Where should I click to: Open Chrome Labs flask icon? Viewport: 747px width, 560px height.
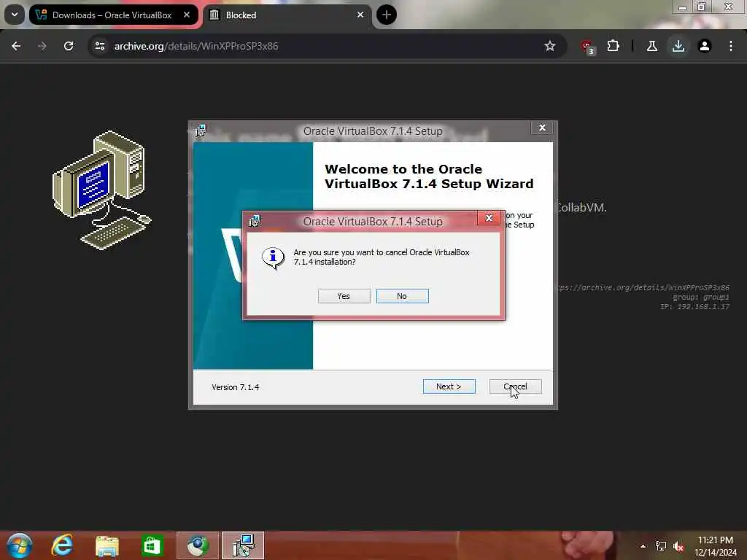pos(651,46)
